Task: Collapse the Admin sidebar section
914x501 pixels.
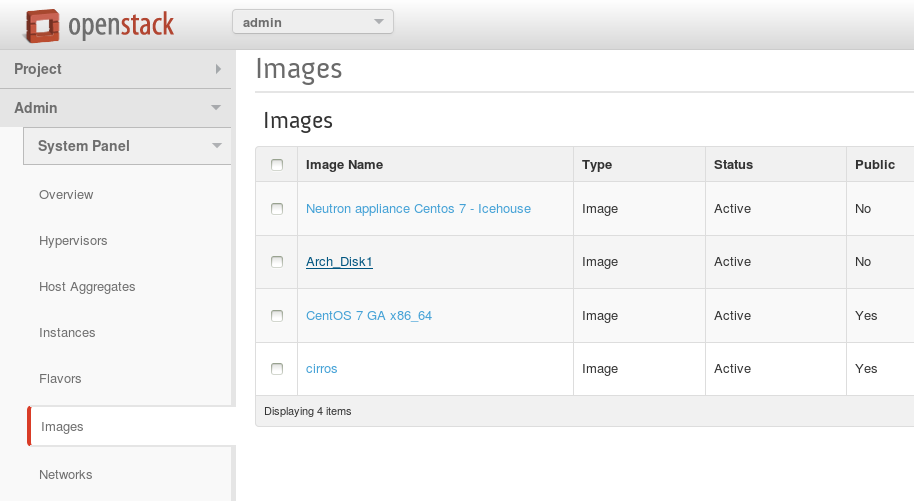Action: [x=115, y=108]
